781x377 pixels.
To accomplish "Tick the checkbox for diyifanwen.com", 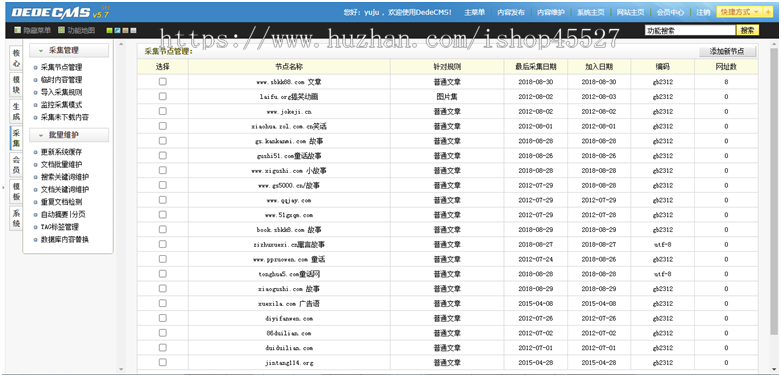I will 162,318.
